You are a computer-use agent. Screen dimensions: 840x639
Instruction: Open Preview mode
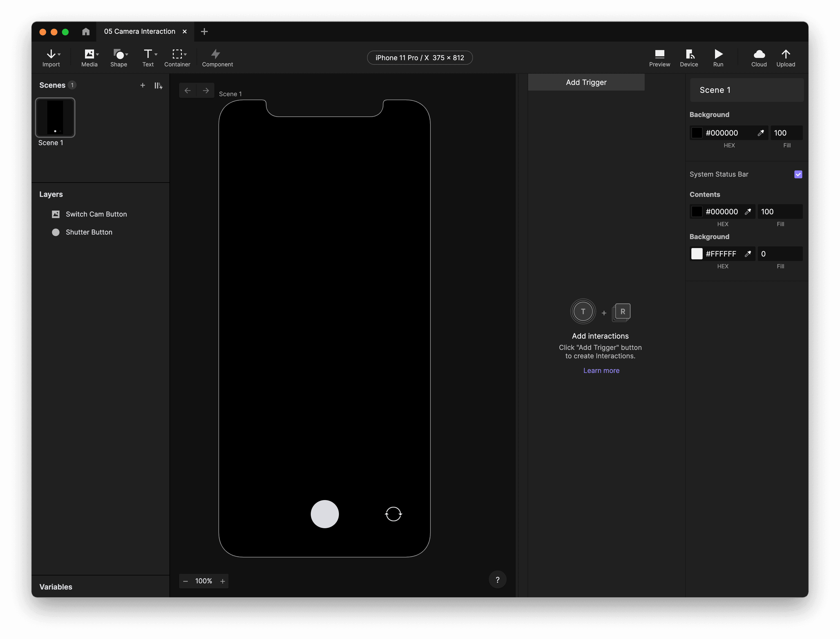coord(659,57)
